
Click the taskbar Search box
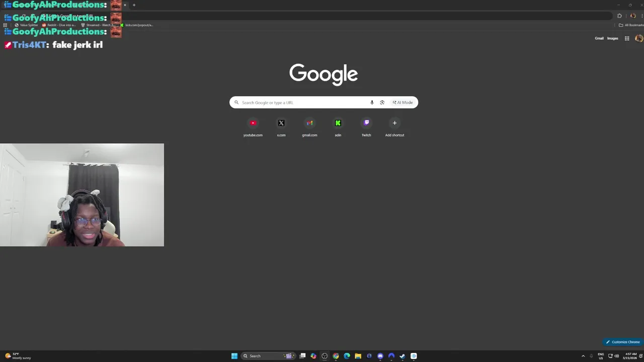click(268, 356)
